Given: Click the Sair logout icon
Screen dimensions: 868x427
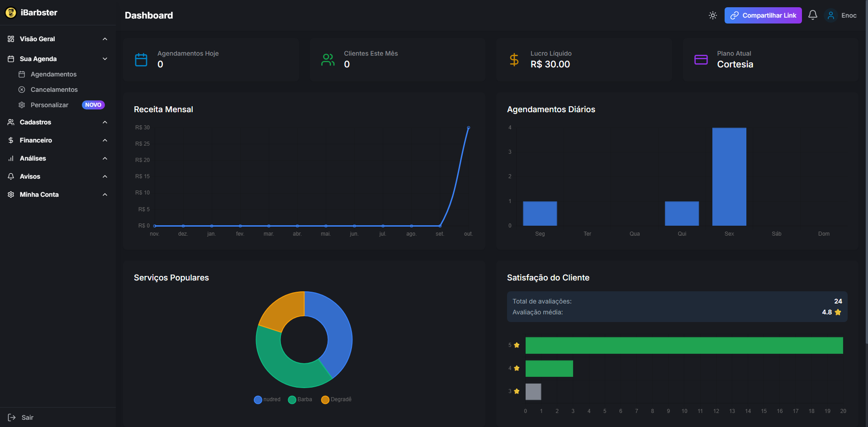Looking at the screenshot, I should click(x=12, y=418).
